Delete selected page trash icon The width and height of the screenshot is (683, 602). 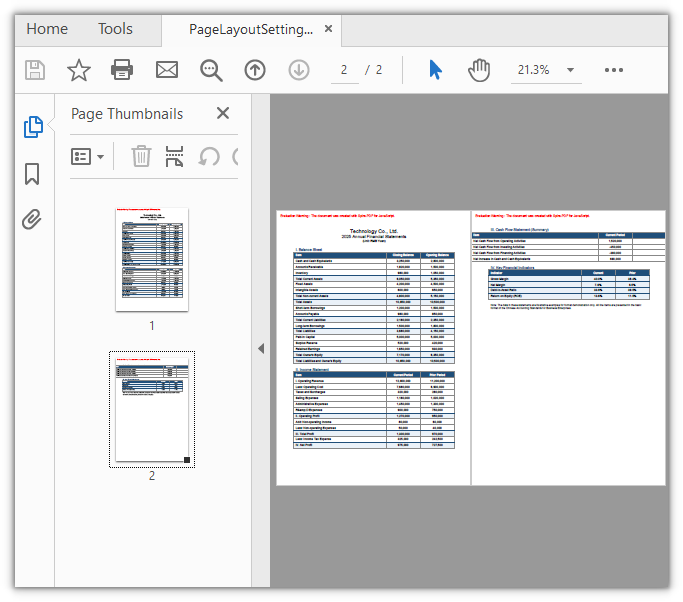pos(141,156)
